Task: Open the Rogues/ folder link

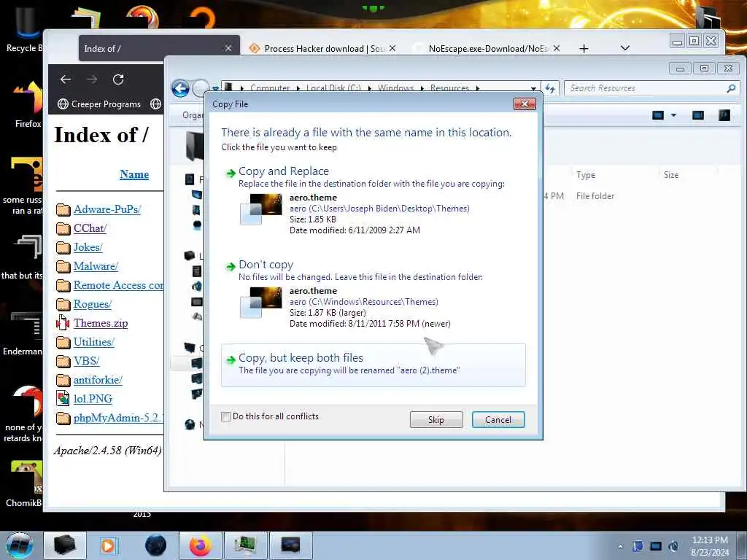Action: click(93, 304)
